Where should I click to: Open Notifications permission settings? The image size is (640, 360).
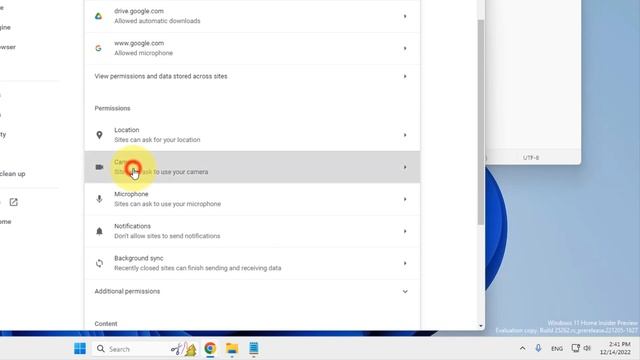coord(252,231)
